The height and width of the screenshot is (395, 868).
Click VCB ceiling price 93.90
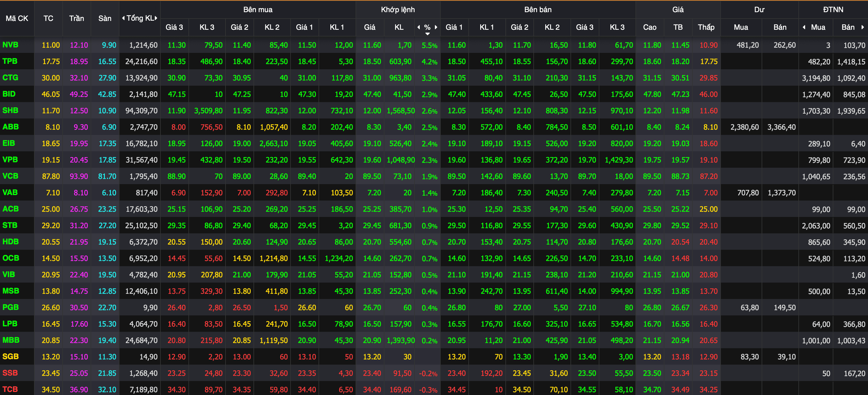point(79,177)
